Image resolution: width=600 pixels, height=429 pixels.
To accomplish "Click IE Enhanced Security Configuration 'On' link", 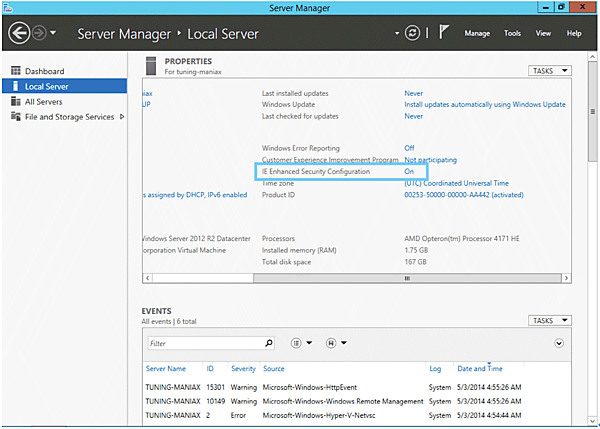I will tap(410, 172).
